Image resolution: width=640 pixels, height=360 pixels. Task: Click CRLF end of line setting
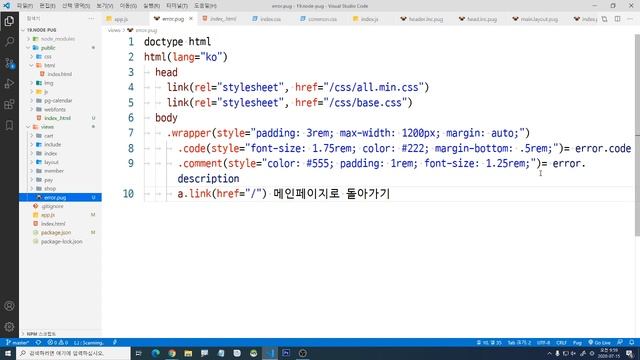tap(561, 342)
